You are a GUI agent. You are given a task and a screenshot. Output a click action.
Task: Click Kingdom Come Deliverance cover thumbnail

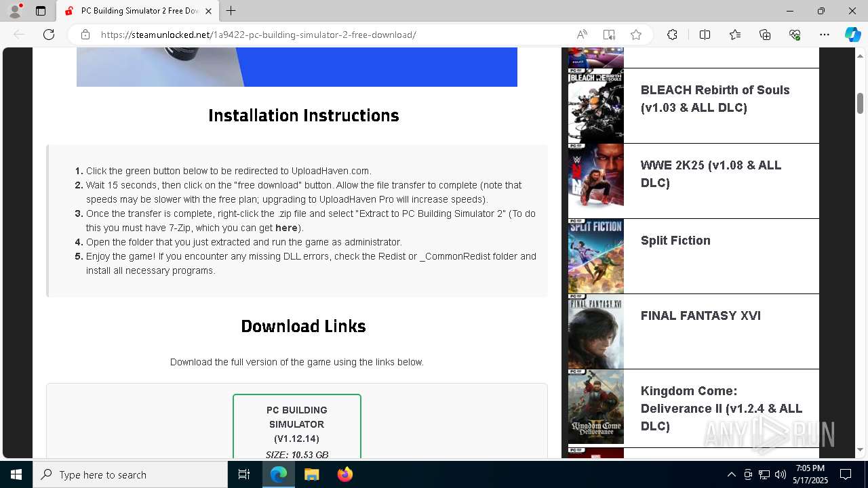596,407
